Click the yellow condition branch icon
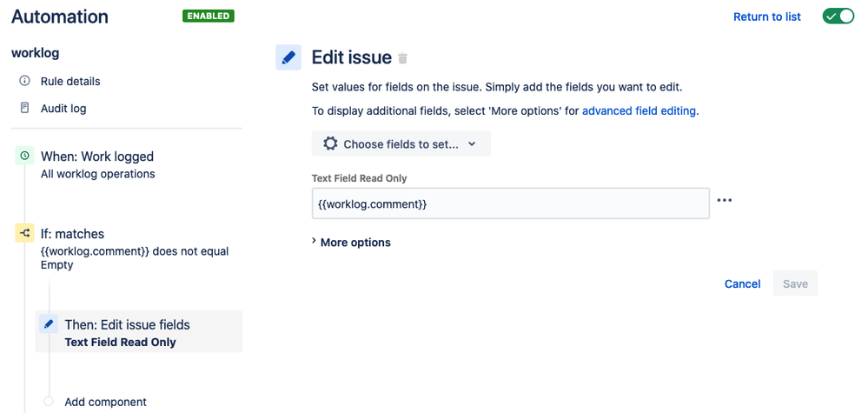868x413 pixels. (24, 234)
